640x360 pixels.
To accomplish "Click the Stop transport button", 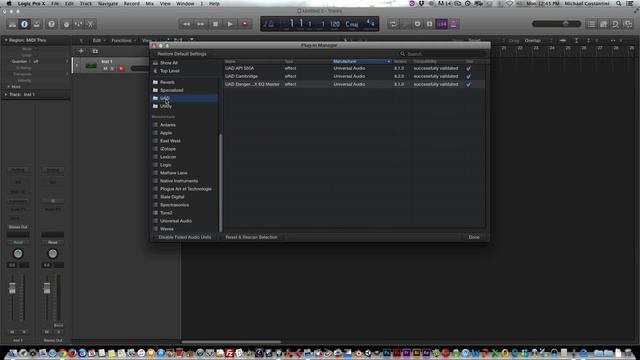I will tap(216, 24).
